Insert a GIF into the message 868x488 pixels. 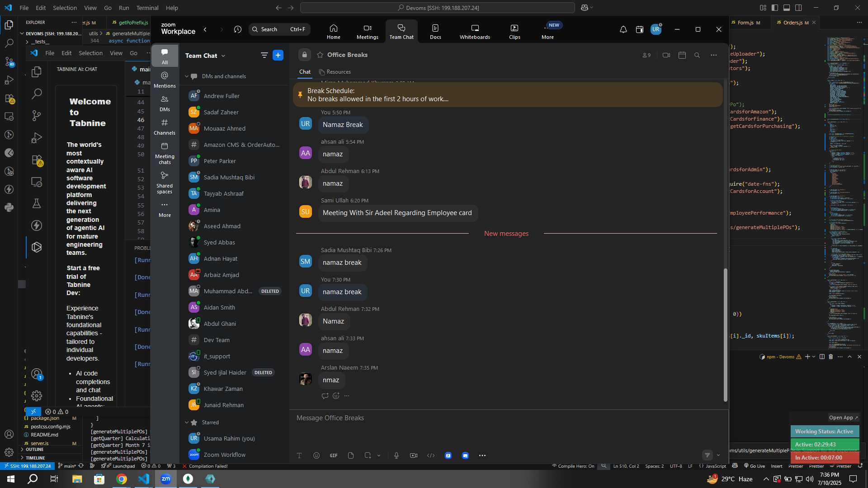(334, 455)
